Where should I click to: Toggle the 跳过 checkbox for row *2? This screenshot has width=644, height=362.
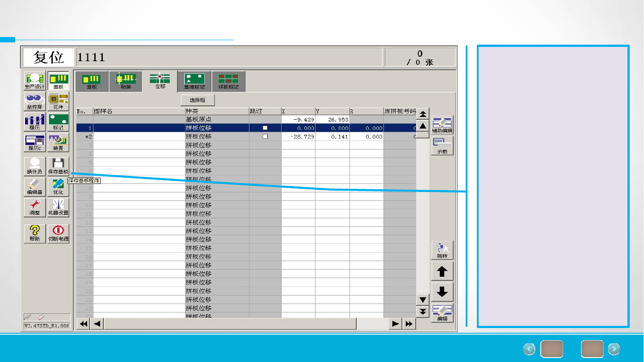[265, 137]
